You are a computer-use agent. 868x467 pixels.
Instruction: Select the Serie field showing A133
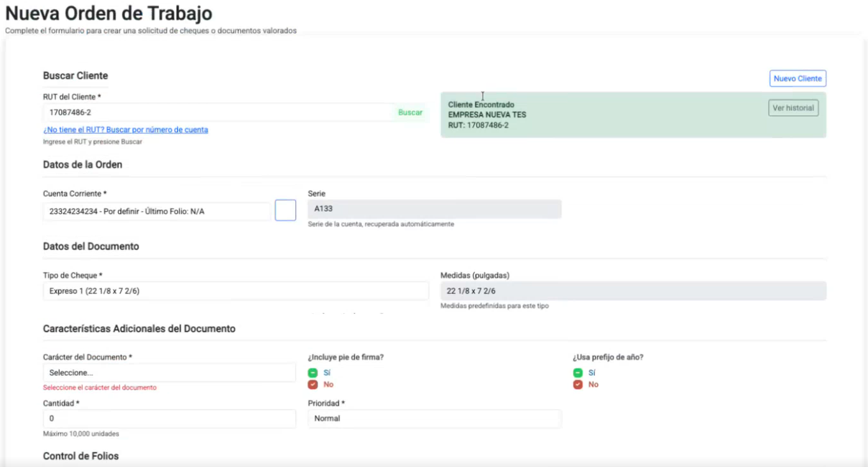pyautogui.click(x=435, y=209)
